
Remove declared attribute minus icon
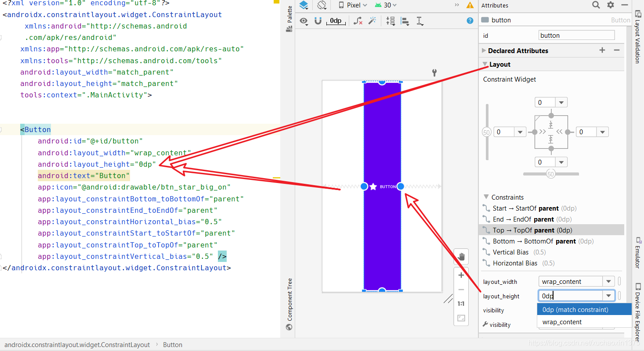[617, 50]
